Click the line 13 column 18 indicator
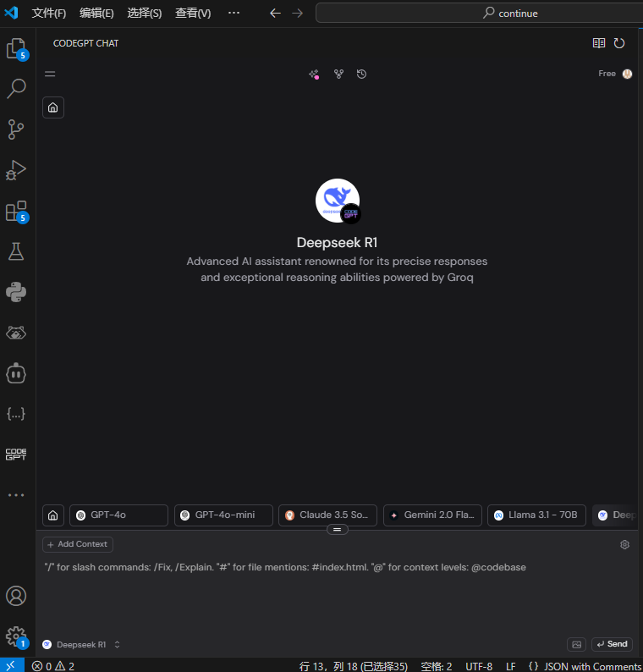The image size is (643, 672). (354, 666)
